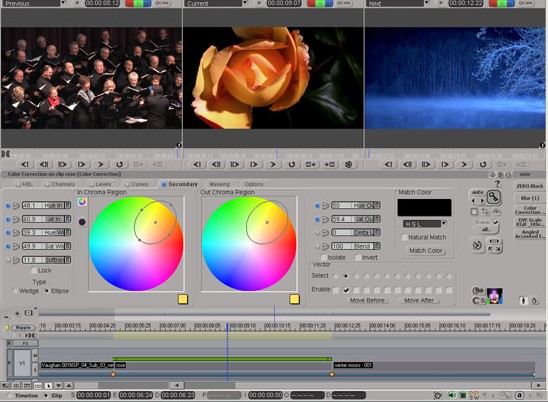Enable the Isolate checkbox
548x402 pixels.
pos(324,257)
